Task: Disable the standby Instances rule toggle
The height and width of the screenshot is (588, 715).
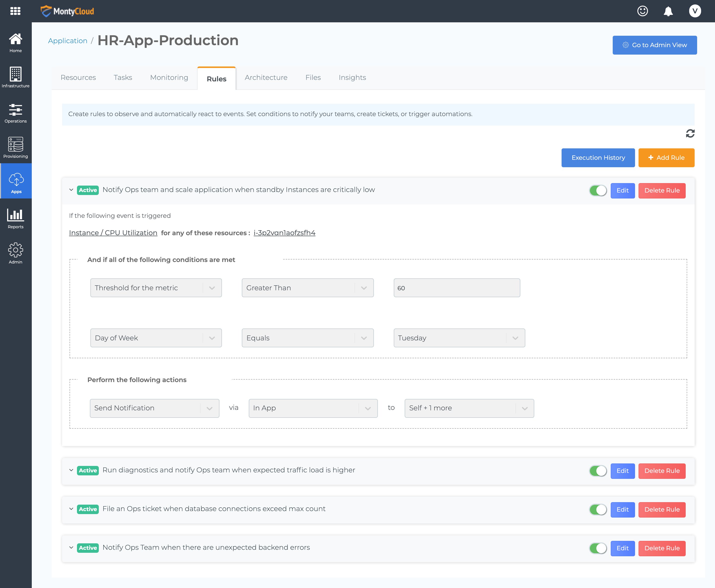Action: [x=598, y=191]
